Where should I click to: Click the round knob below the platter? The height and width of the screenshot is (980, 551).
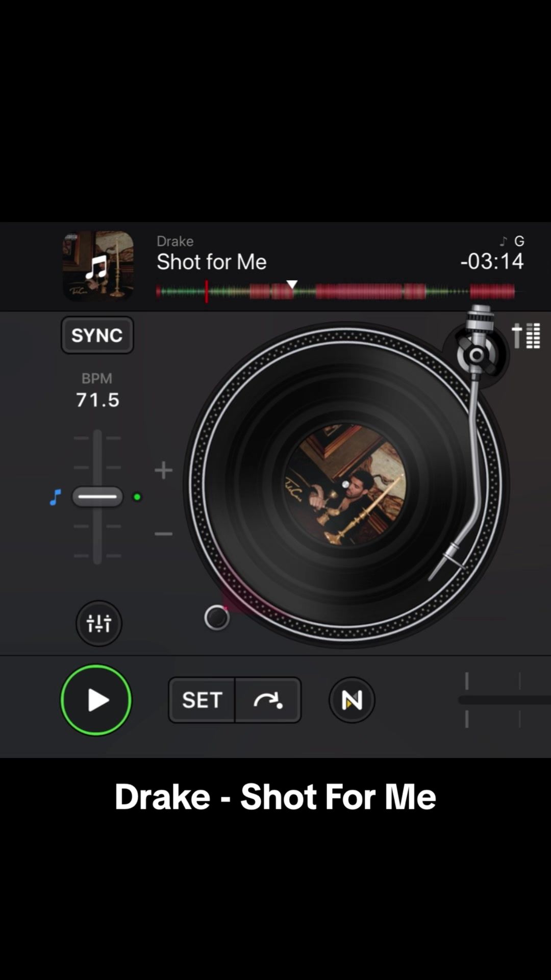coord(217,618)
